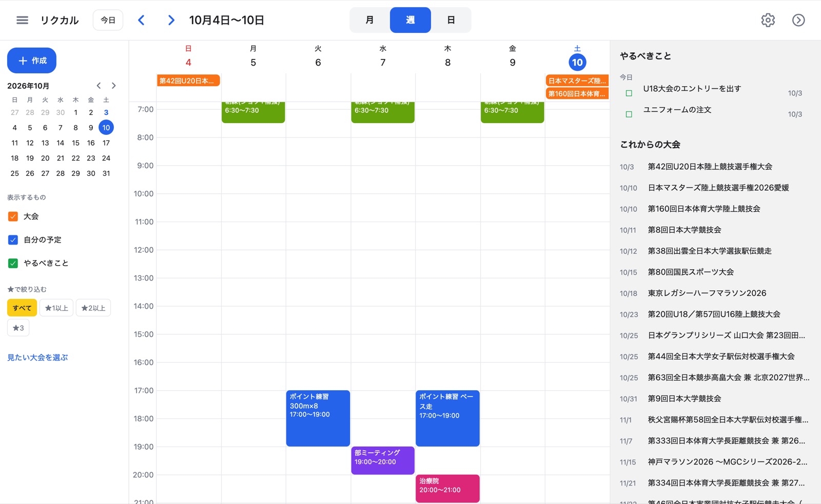The width and height of the screenshot is (821, 504).
Task: Open 日本グランプリシリーズ 山口大会 list item
Action: (715, 335)
